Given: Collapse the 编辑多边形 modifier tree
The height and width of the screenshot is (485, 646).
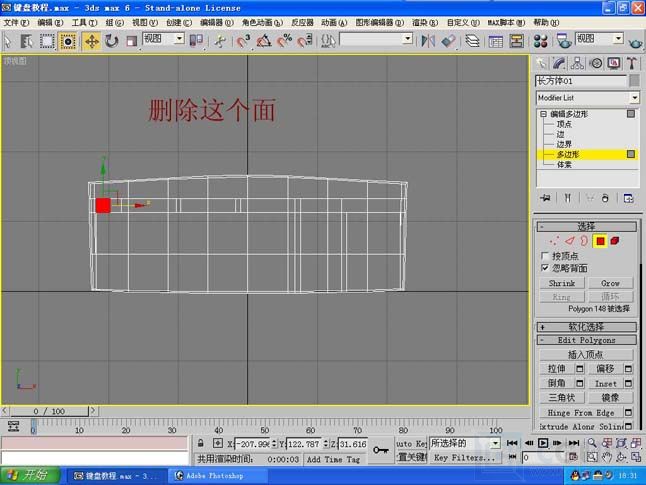Looking at the screenshot, I should pos(543,114).
